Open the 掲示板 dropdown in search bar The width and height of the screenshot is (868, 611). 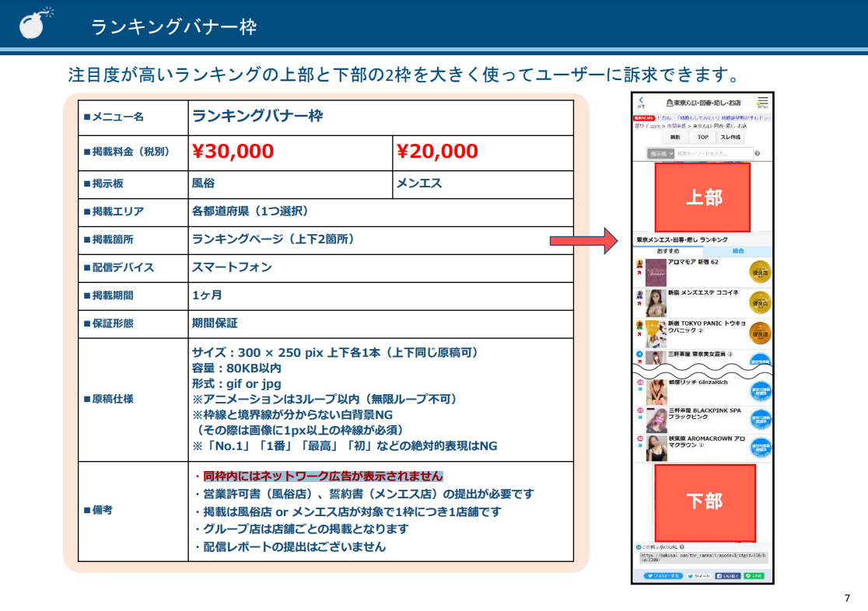tap(660, 153)
